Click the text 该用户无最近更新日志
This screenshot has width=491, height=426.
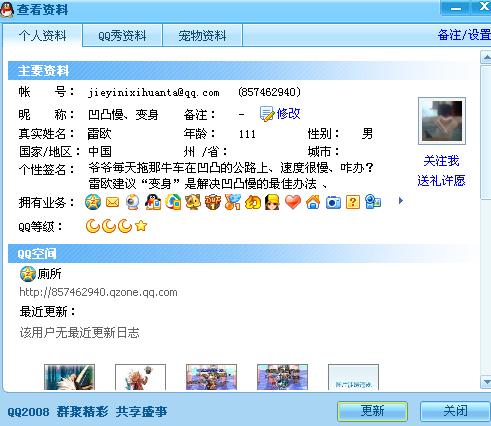tap(79, 332)
